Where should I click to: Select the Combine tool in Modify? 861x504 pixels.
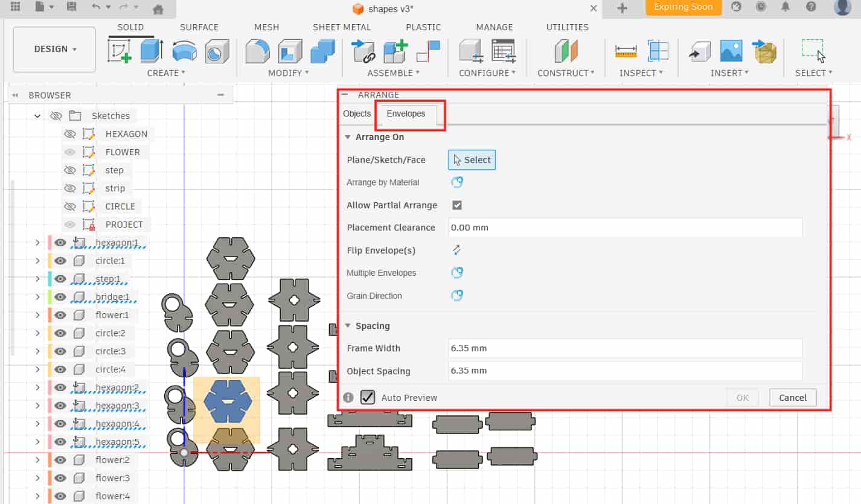pyautogui.click(x=322, y=51)
